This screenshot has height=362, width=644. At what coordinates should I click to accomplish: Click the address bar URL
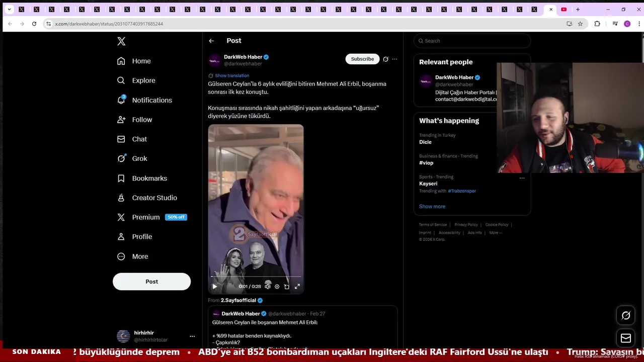click(109, 24)
